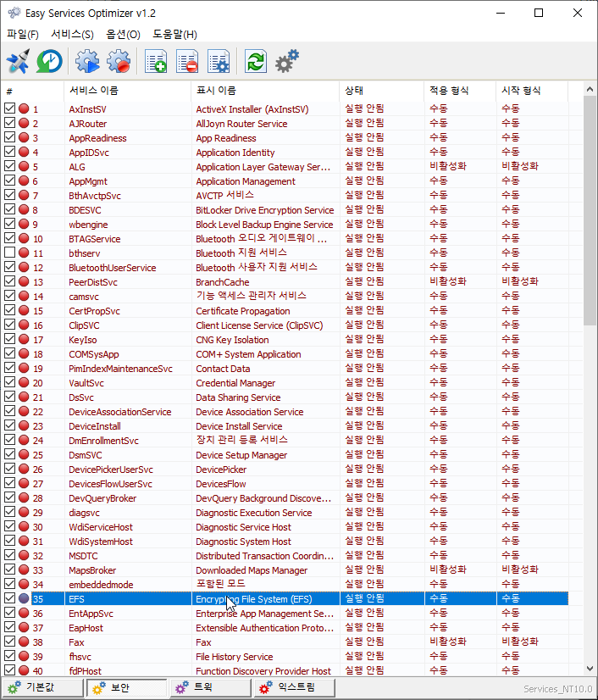Screen dimensions: 598x700
Task: Click the remove service list icon
Action: point(187,61)
